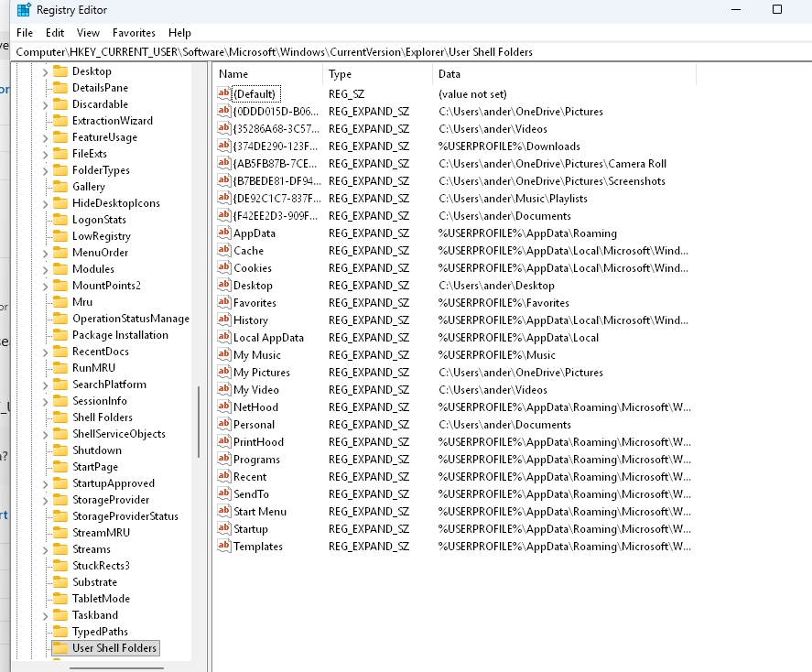812x672 pixels.
Task: Select the Gallery folder icon
Action: point(60,187)
